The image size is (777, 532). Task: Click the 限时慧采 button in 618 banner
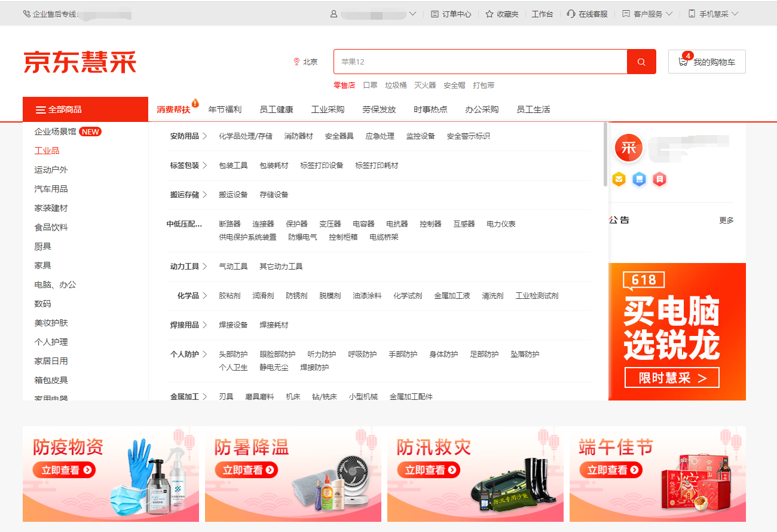pyautogui.click(x=671, y=377)
